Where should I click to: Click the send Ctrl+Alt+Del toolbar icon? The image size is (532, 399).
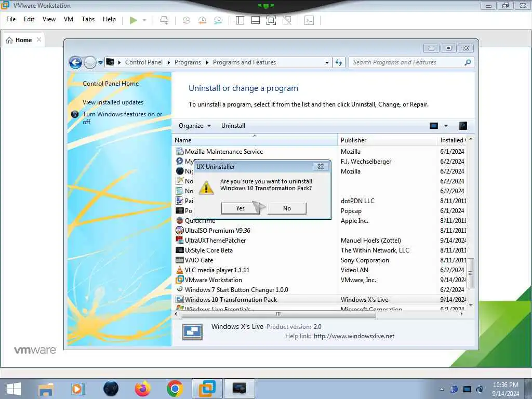tap(164, 20)
